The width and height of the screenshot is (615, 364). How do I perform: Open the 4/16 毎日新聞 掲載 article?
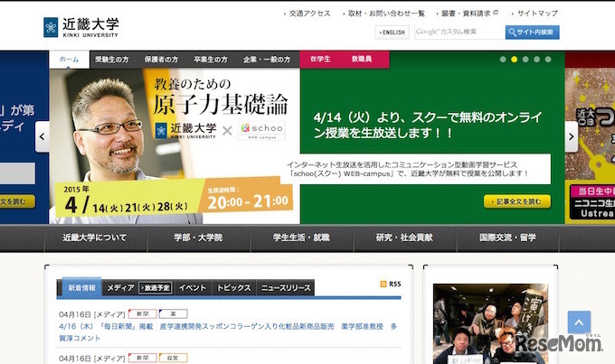(228, 331)
